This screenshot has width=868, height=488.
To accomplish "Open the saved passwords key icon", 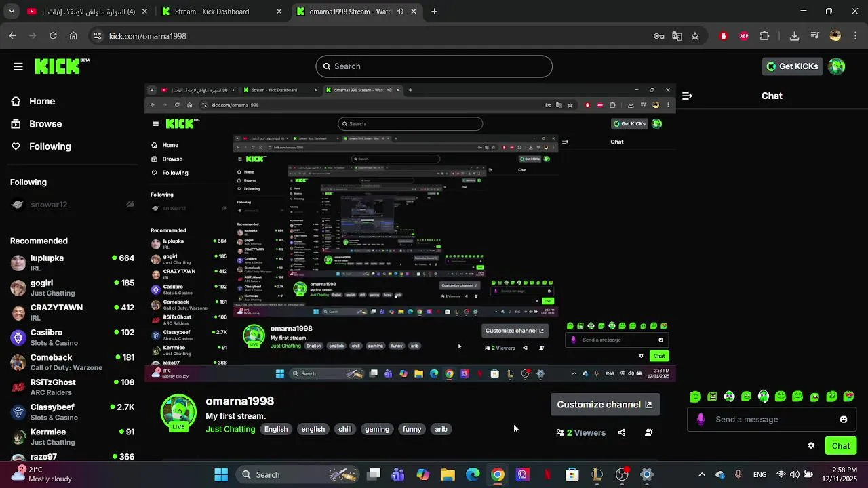I will (x=658, y=36).
